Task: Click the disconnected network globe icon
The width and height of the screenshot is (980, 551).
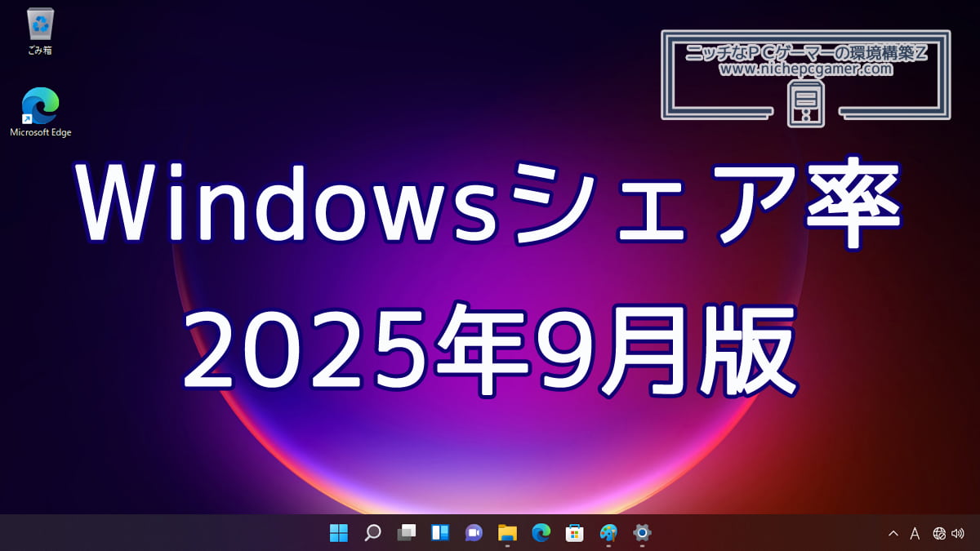Action: coord(939,534)
